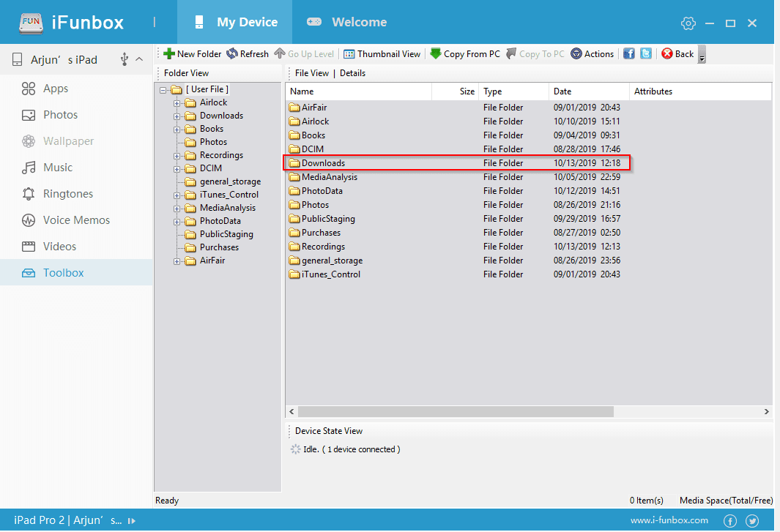
Task: Select the DCIM folder in file list
Action: tap(457, 149)
